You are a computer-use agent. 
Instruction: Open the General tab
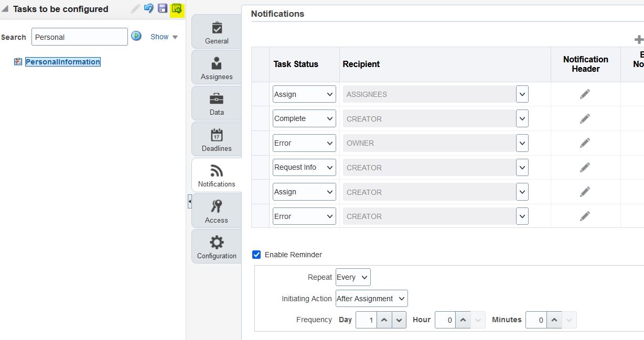coord(217,32)
